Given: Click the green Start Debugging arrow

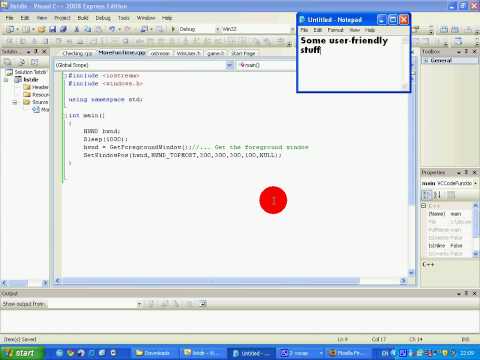Looking at the screenshot, I should (173, 29).
